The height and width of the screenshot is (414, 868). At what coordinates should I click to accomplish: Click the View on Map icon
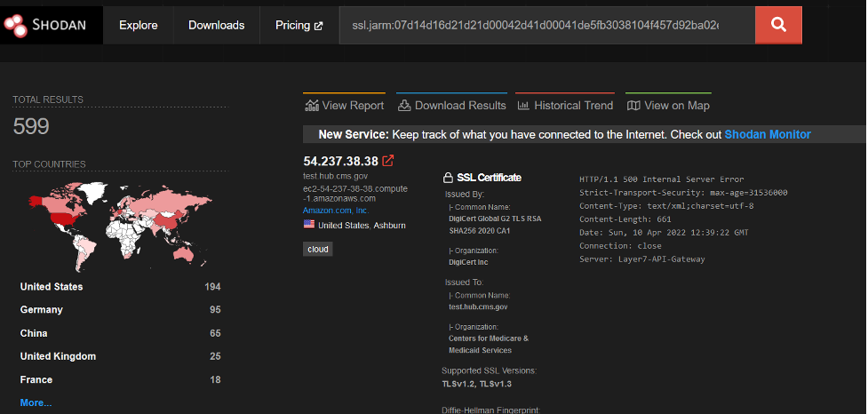tap(633, 105)
